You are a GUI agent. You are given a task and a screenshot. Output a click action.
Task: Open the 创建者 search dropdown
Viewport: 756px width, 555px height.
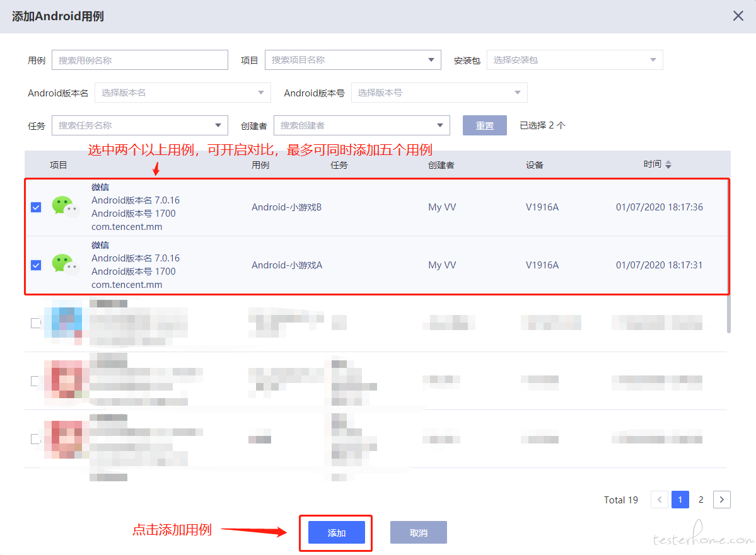point(362,125)
